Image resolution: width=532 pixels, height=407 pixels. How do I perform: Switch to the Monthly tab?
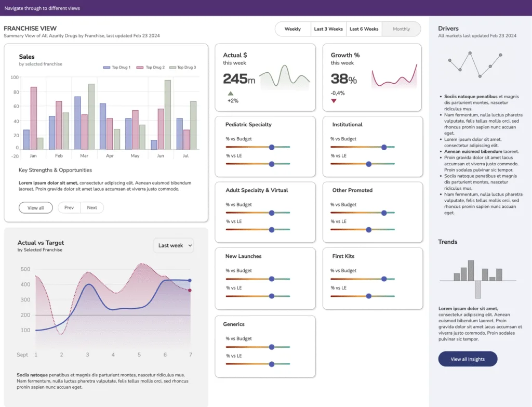401,29
